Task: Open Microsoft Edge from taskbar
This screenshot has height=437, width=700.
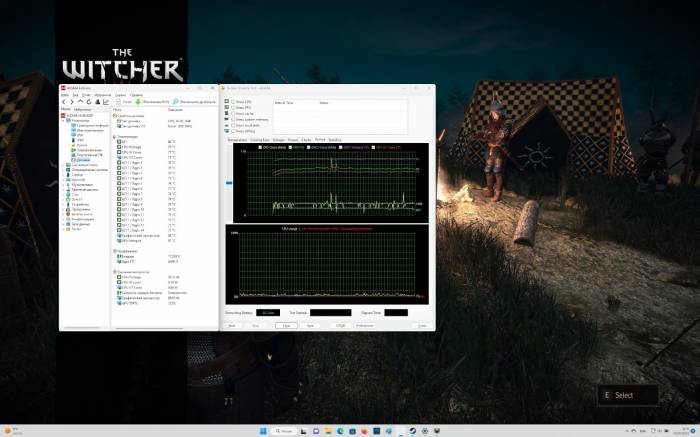Action: 341,431
